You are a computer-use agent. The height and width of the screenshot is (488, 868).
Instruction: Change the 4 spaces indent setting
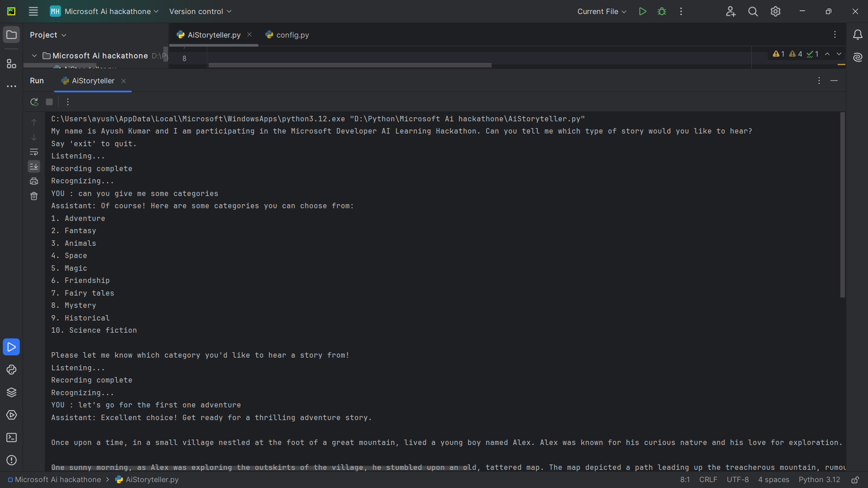coord(773,480)
